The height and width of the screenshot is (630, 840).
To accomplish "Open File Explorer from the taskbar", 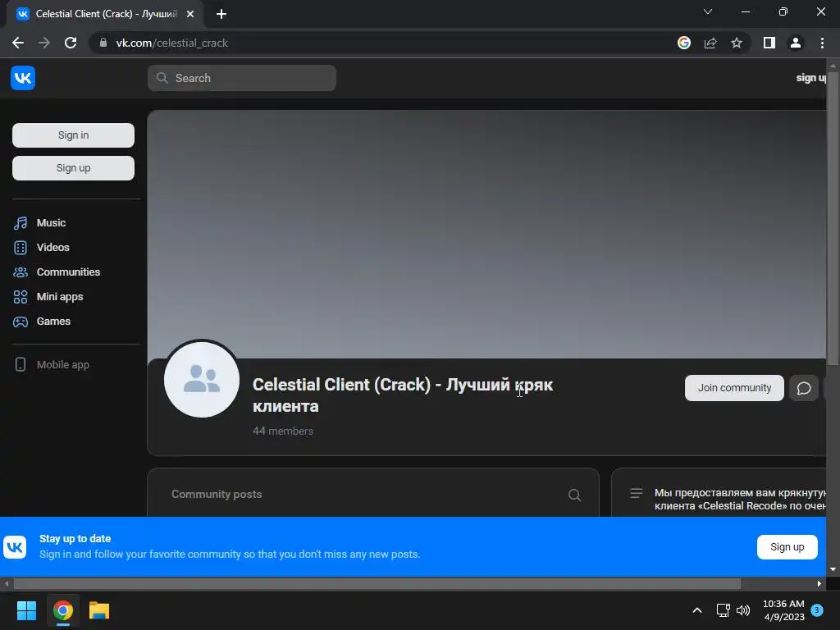I will click(x=99, y=610).
